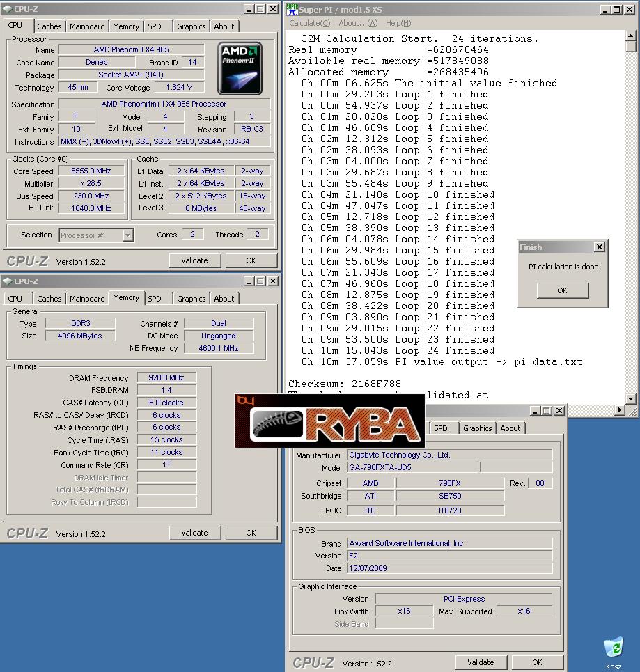This screenshot has width=640, height=672.
Task: Click the DDR3 memory type field
Action: click(80, 323)
